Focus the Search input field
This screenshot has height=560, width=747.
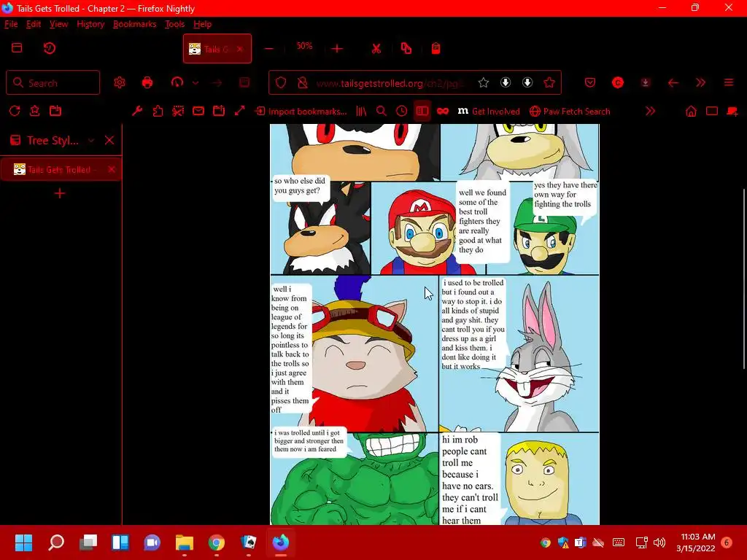tap(53, 83)
